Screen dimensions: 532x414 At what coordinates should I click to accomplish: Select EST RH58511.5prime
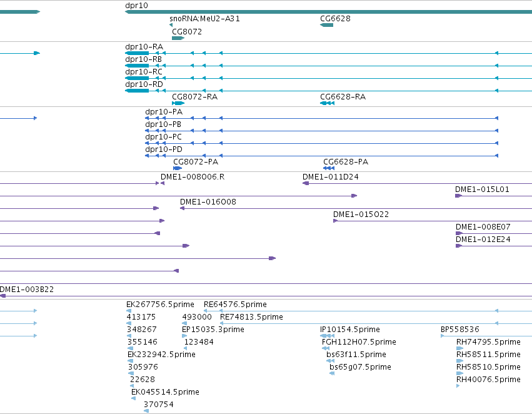(x=488, y=355)
